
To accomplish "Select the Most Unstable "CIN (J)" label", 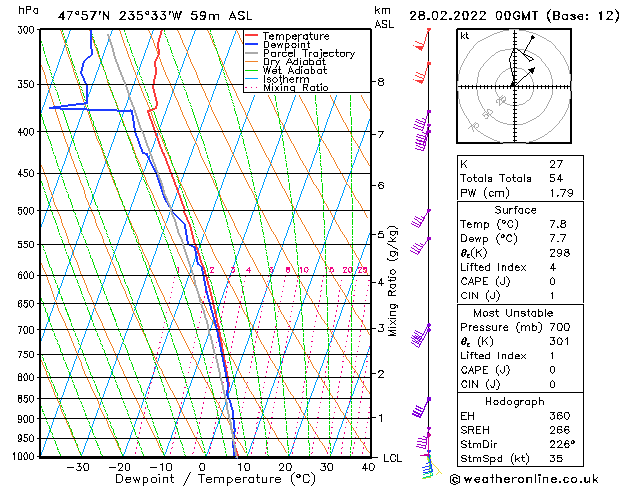I will 480,385.
